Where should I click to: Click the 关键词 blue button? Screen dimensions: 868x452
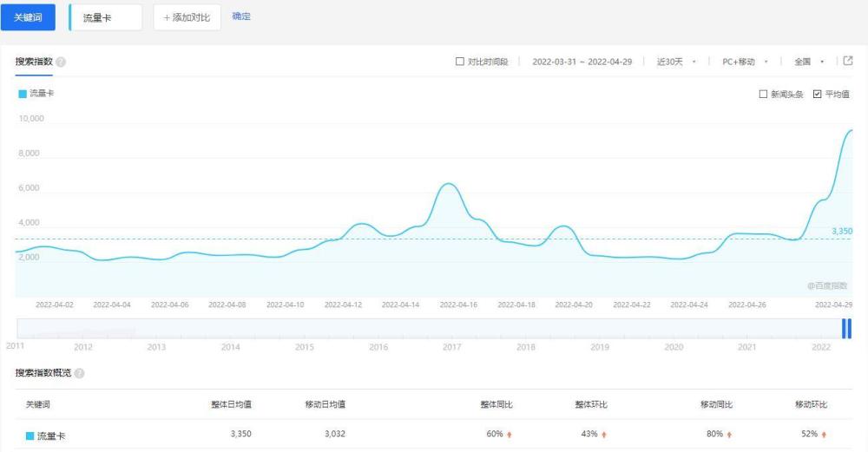point(28,17)
